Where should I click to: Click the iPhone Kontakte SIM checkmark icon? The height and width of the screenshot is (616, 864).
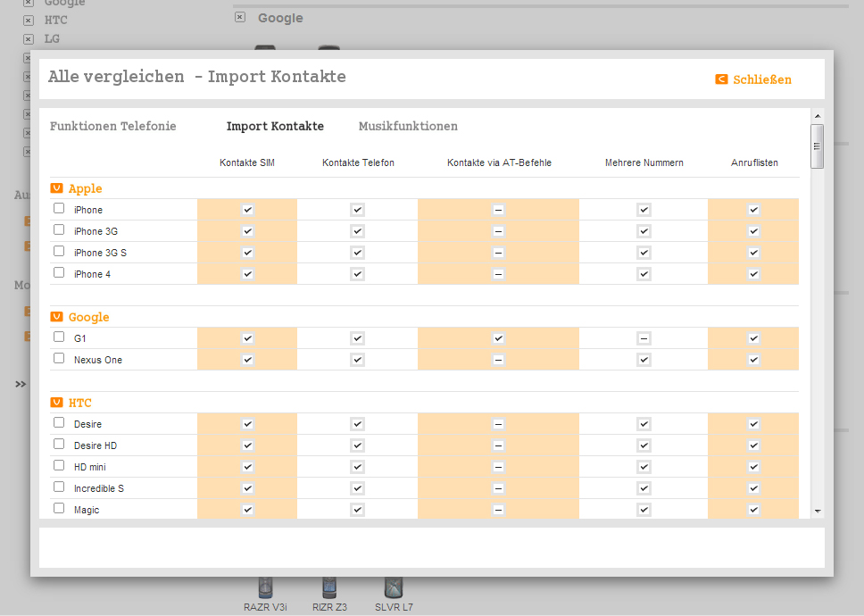(x=247, y=210)
